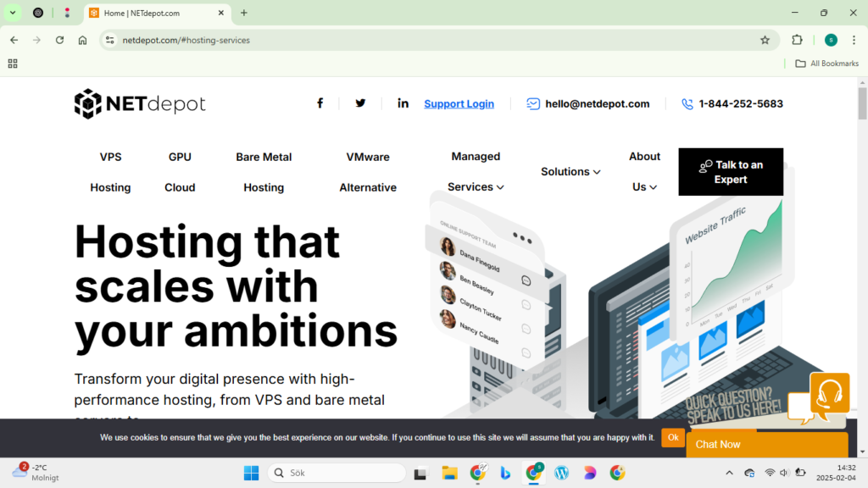Click the browser back arrow
This screenshot has height=488, width=868.
[14, 40]
